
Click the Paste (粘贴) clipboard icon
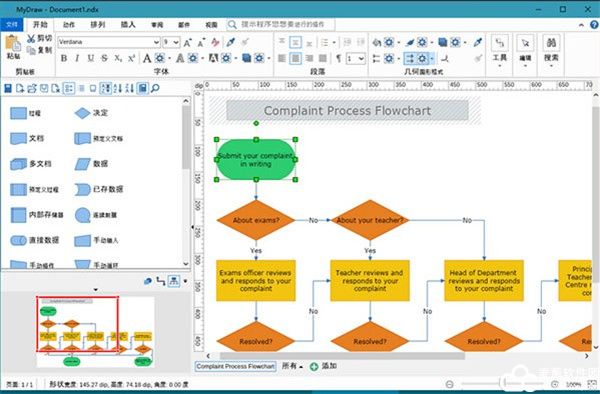(13, 43)
